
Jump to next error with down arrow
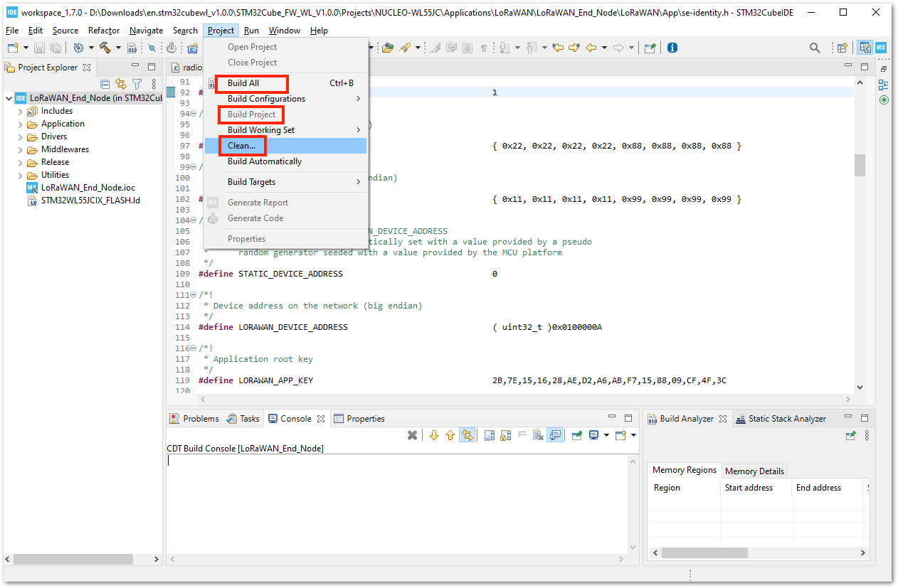pyautogui.click(x=434, y=435)
